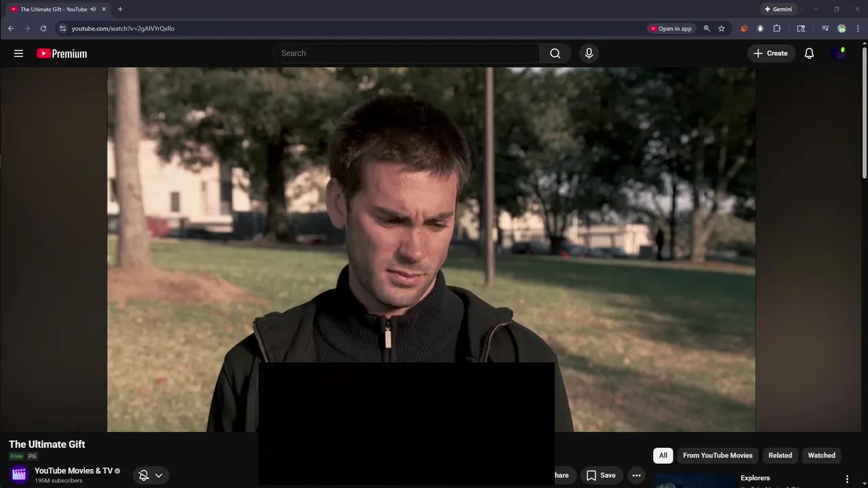The width and height of the screenshot is (868, 488).
Task: Open the YouTube guide hamburger menu
Action: click(18, 54)
